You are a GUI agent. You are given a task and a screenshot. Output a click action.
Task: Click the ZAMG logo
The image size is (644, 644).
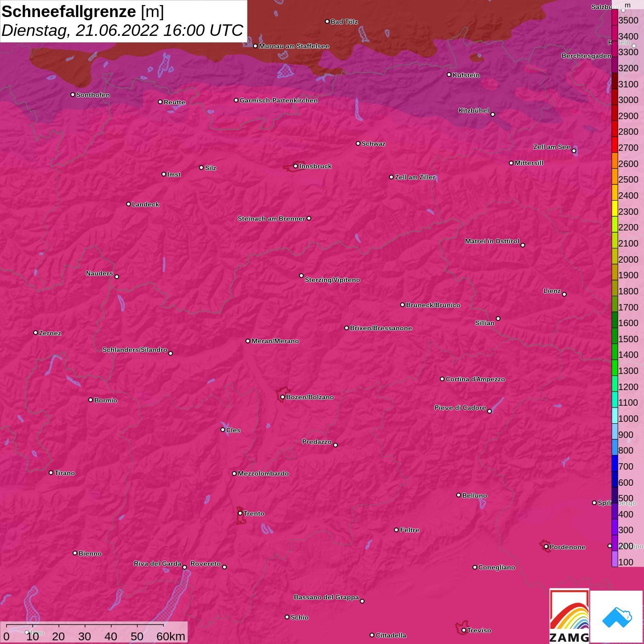(569, 616)
